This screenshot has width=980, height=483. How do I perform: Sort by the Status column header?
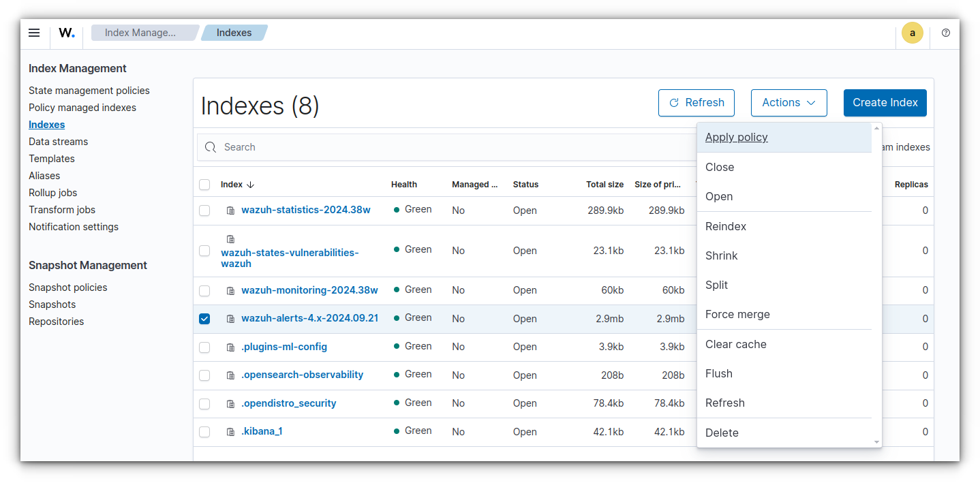point(525,185)
